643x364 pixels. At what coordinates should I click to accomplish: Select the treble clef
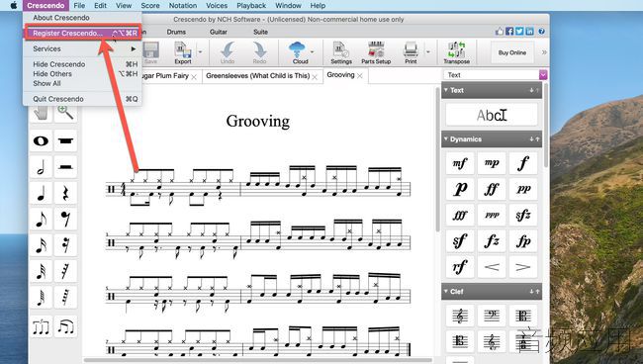[x=460, y=317]
